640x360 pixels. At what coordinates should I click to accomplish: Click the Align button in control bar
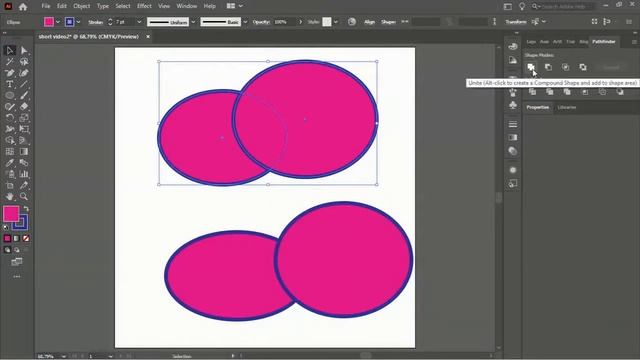pyautogui.click(x=369, y=22)
